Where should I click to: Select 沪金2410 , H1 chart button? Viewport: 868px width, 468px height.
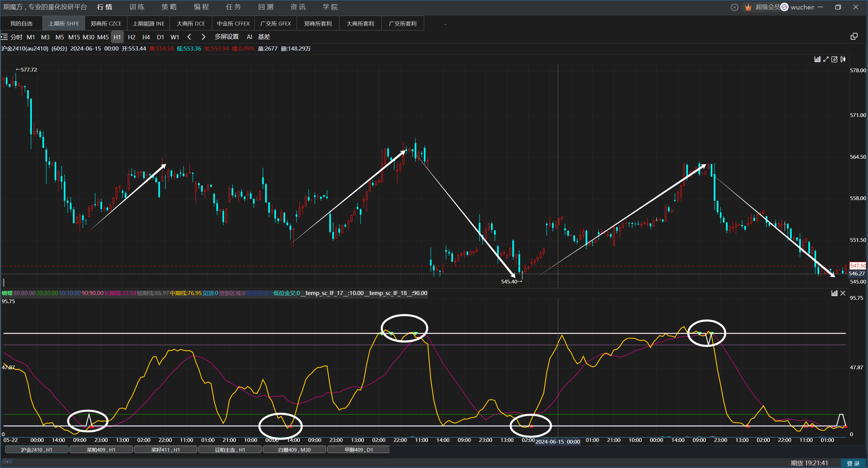click(37, 450)
